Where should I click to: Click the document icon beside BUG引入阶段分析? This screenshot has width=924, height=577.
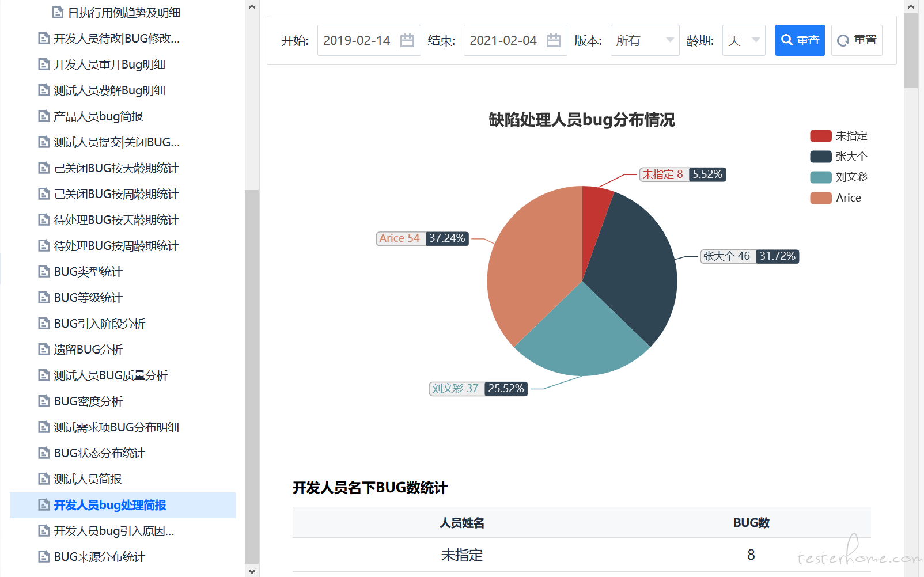click(x=44, y=324)
